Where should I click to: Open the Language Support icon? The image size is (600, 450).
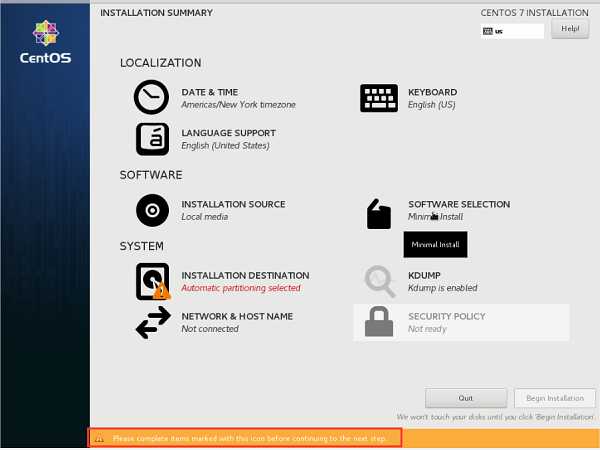(152, 139)
